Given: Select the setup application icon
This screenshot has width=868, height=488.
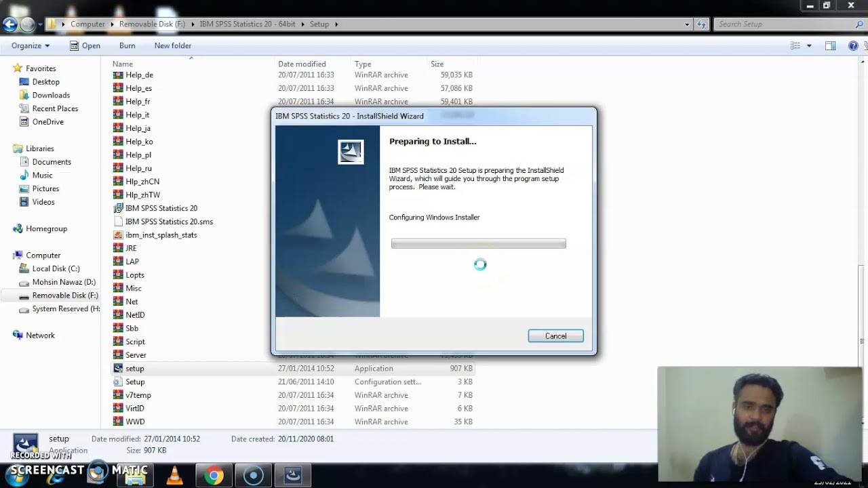Looking at the screenshot, I should coord(118,369).
